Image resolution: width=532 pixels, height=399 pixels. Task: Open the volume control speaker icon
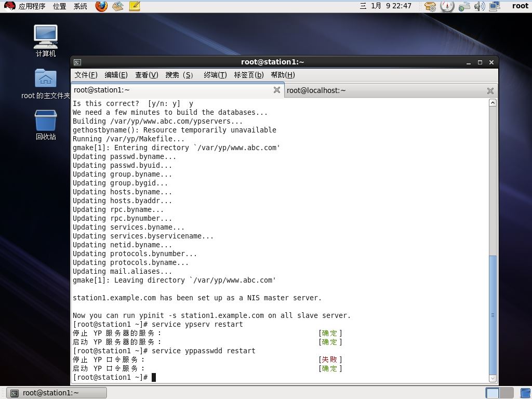pos(480,6)
